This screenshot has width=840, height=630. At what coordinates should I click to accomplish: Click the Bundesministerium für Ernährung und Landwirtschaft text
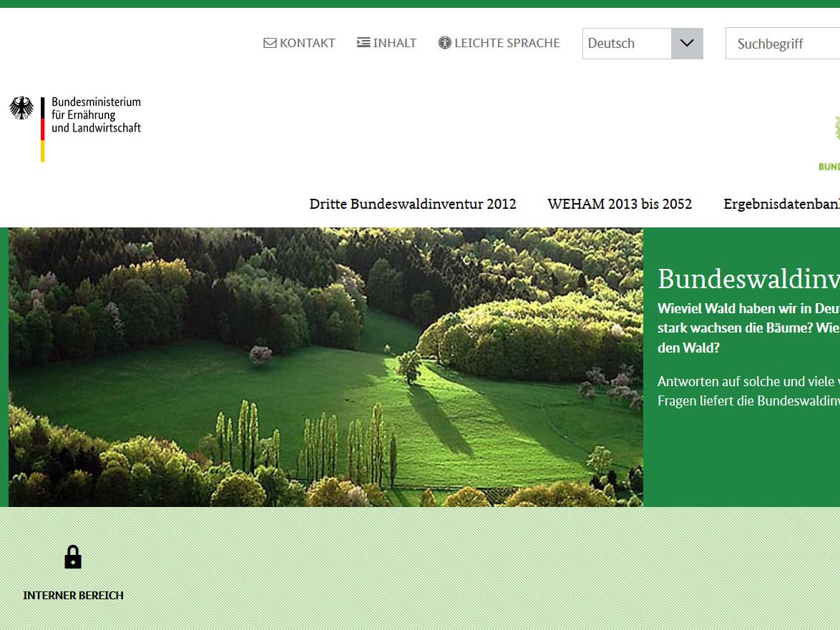click(96, 114)
